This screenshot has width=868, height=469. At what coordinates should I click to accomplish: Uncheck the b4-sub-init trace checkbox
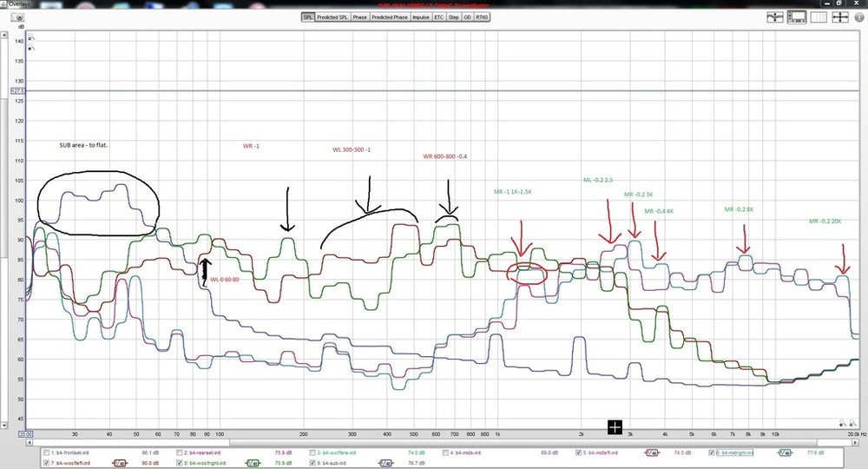click(312, 463)
